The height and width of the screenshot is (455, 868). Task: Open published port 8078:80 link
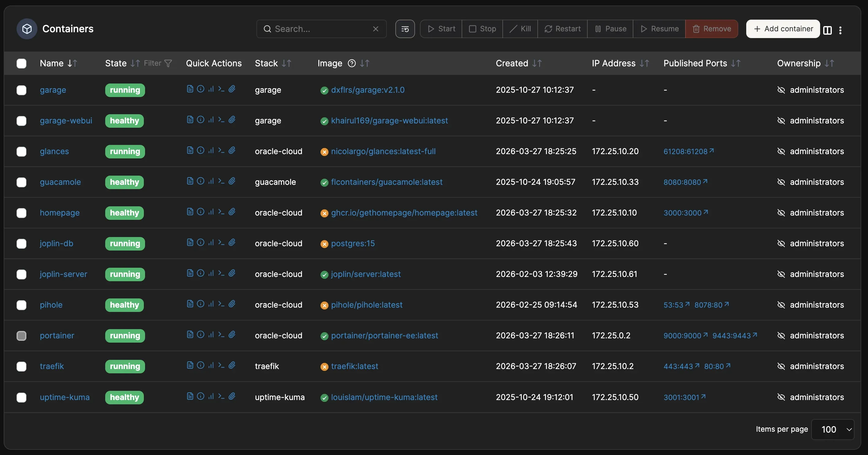(711, 305)
